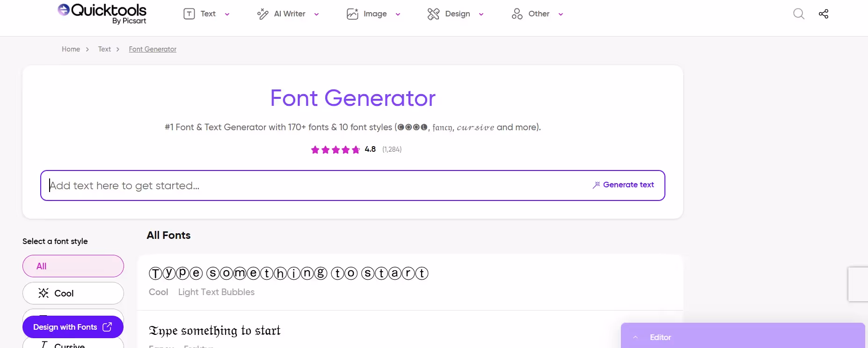
Task: Expand the Other dropdown chevron
Action: tap(561, 15)
